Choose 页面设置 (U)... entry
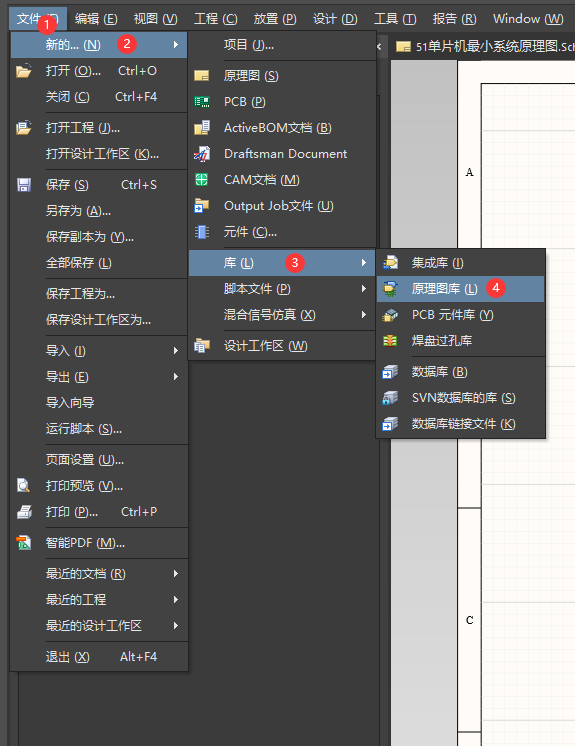 [x=99, y=460]
